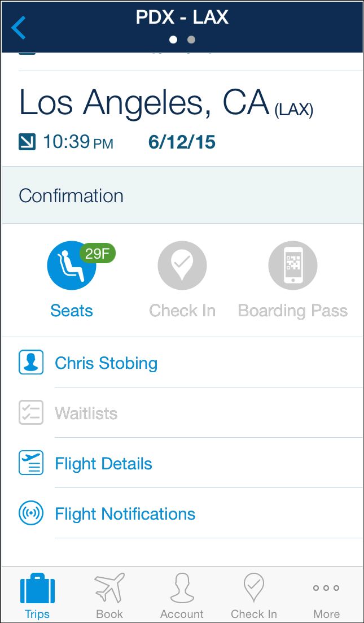
Task: Tap the Waitlists checklist icon
Action: coord(31,413)
